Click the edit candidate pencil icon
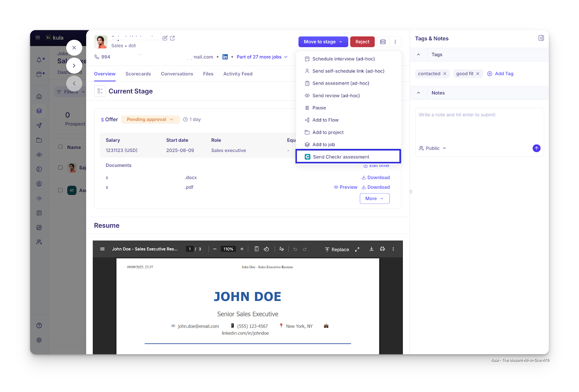 click(165, 38)
